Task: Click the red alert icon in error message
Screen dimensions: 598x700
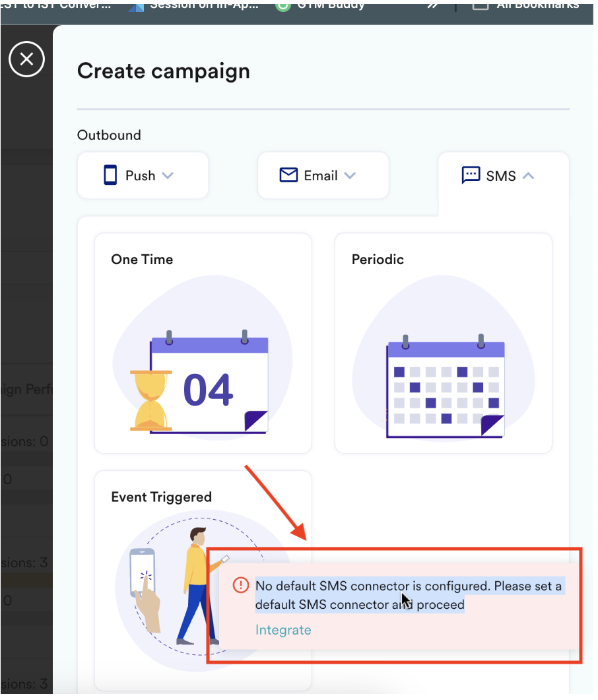Action: coord(240,586)
